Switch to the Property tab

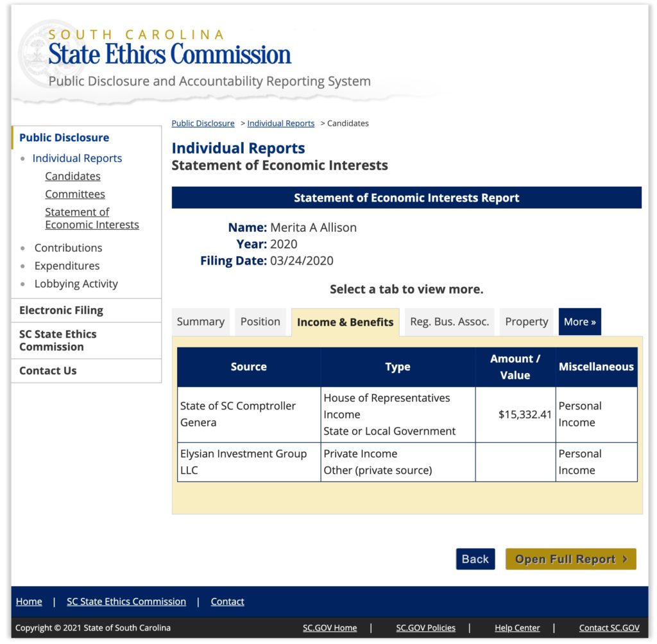click(526, 322)
